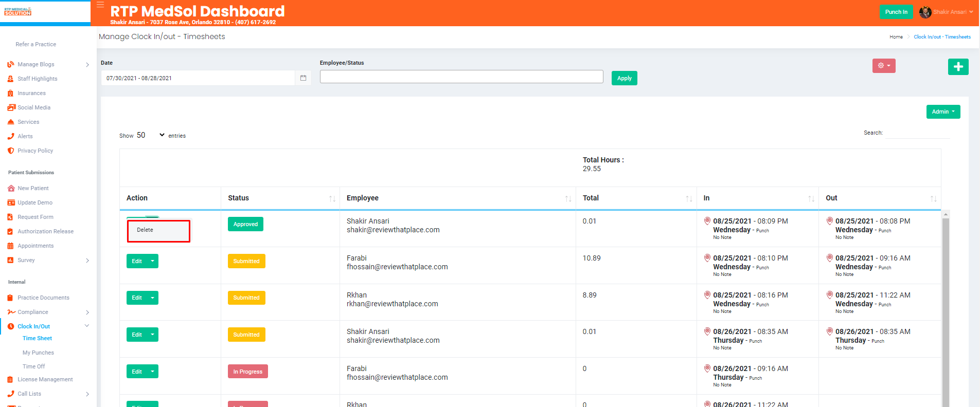The width and height of the screenshot is (980, 407).
Task: Click the date range field 07/30/2021 - 08/28/2021
Action: coord(198,78)
